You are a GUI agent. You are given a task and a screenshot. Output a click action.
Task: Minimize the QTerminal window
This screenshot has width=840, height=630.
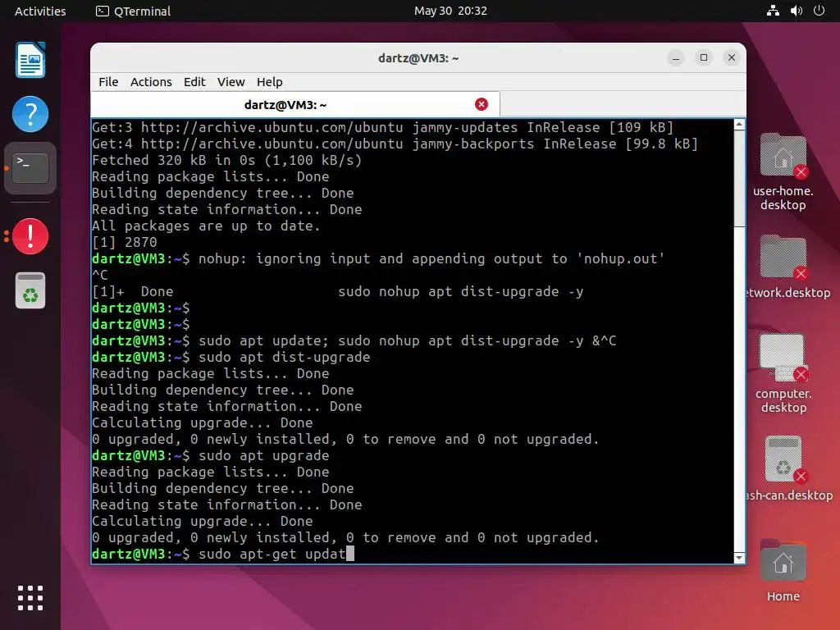(676, 58)
